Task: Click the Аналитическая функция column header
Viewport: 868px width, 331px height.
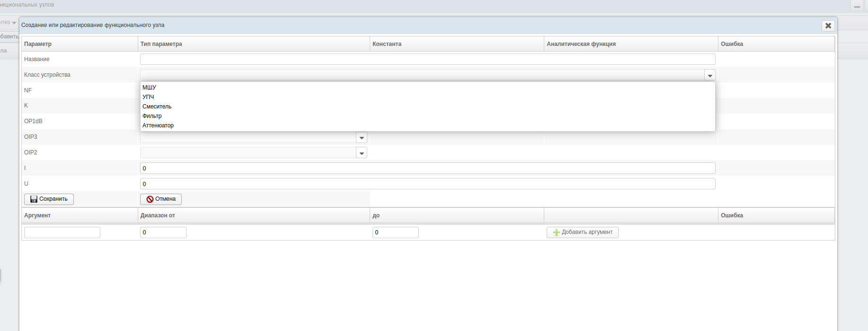Action: point(581,44)
